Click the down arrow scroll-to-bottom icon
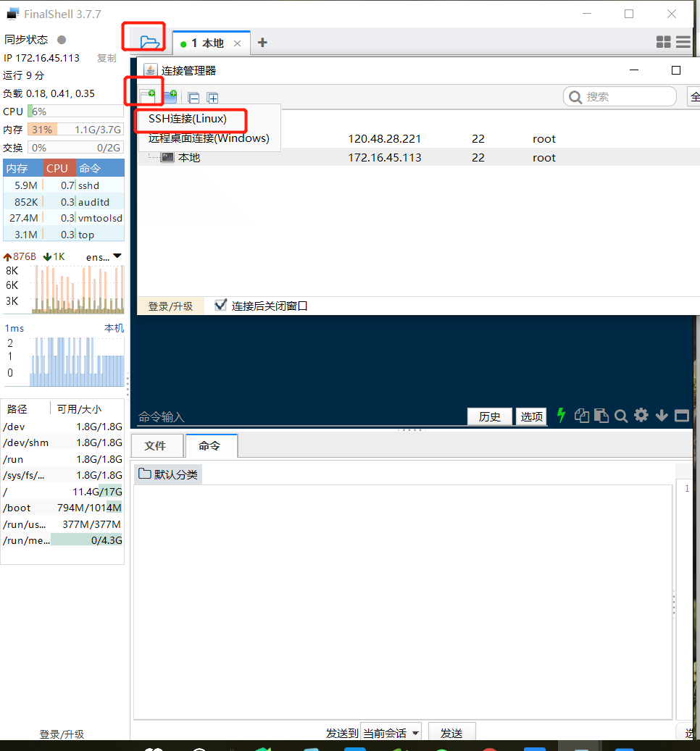 [x=662, y=415]
